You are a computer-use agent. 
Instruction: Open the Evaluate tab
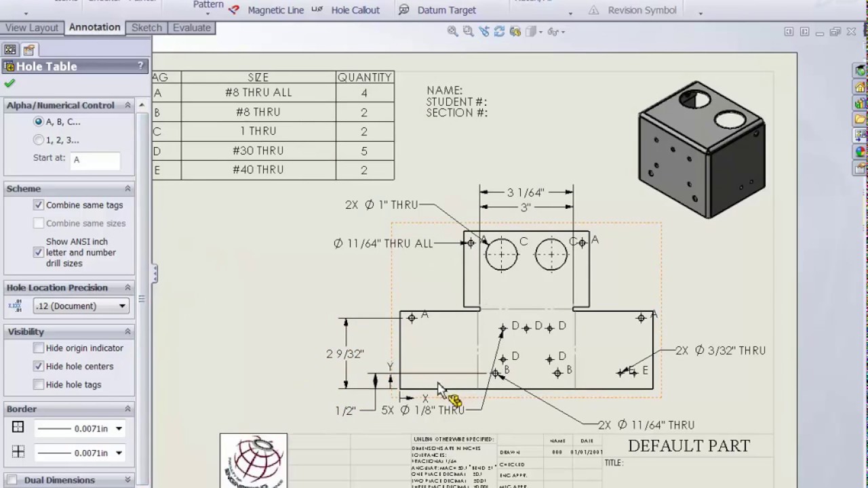(x=192, y=27)
